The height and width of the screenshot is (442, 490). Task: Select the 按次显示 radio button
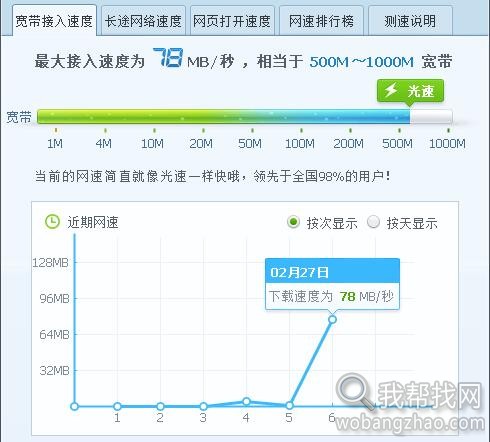click(x=293, y=222)
